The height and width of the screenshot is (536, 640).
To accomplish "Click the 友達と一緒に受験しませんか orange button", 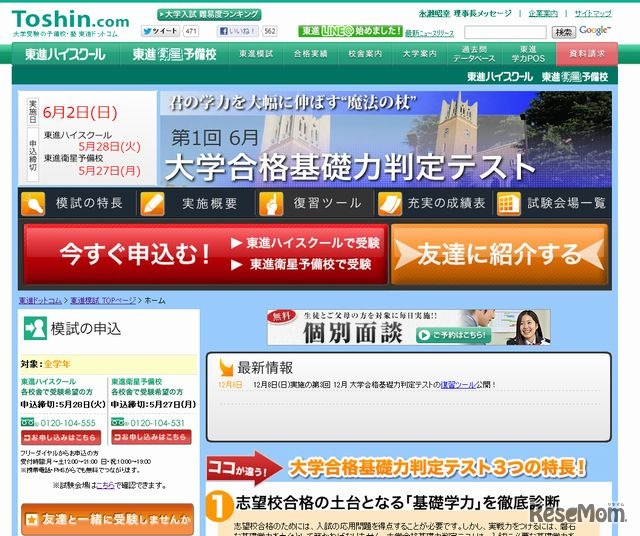I will (107, 519).
